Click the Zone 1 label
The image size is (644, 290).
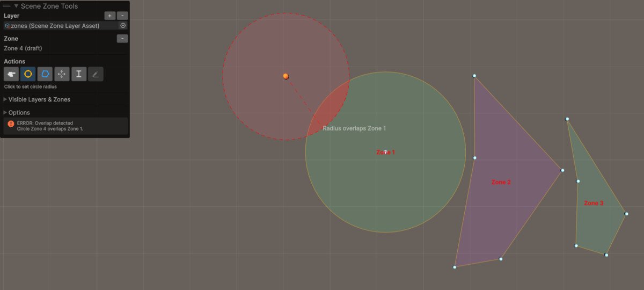385,153
